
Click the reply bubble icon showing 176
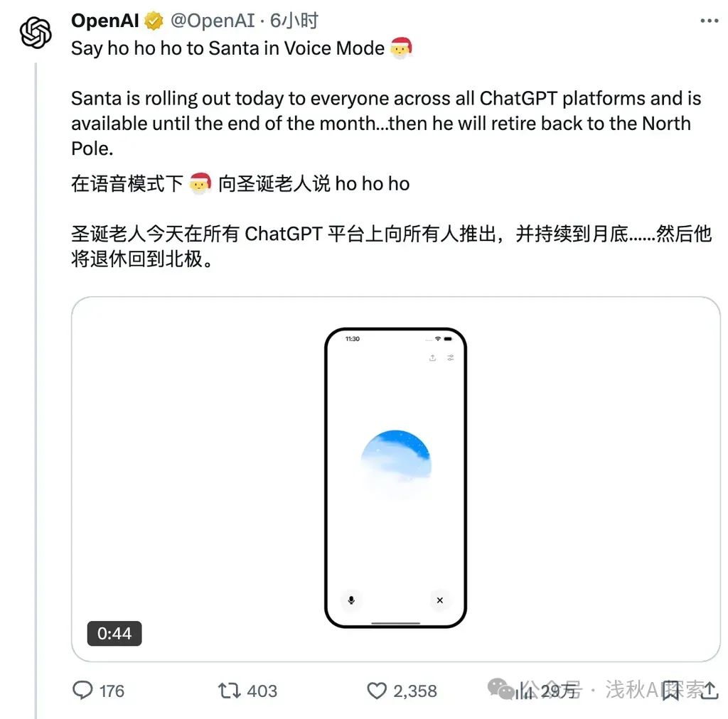click(x=82, y=691)
